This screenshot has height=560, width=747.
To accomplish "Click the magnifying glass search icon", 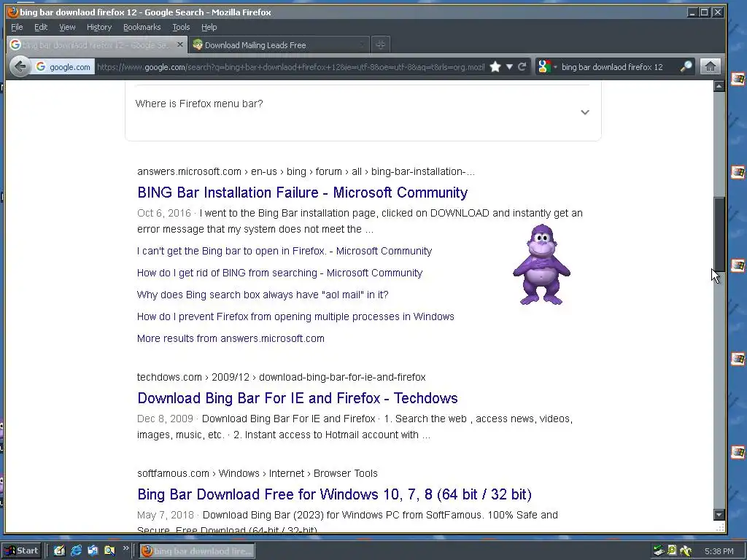I will click(686, 66).
